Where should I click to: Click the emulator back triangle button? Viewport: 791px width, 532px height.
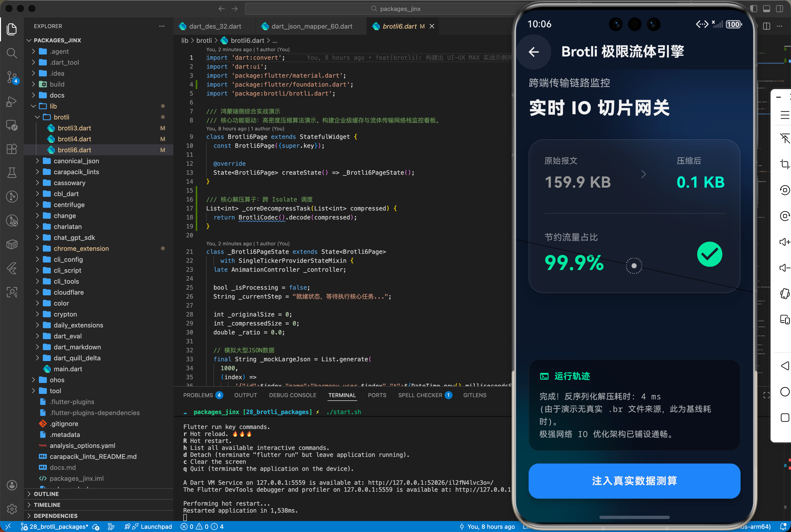tap(785, 366)
